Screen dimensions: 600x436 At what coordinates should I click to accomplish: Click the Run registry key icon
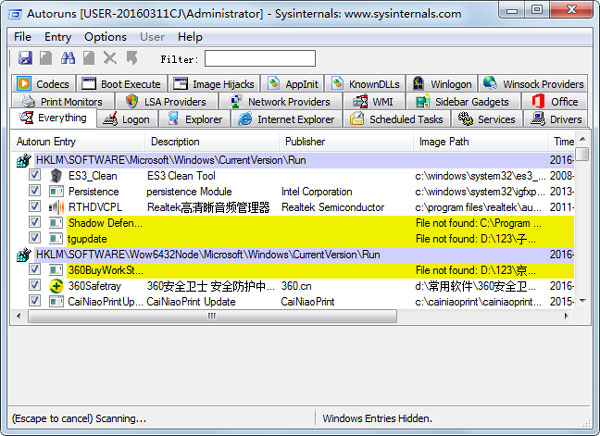[x=24, y=160]
